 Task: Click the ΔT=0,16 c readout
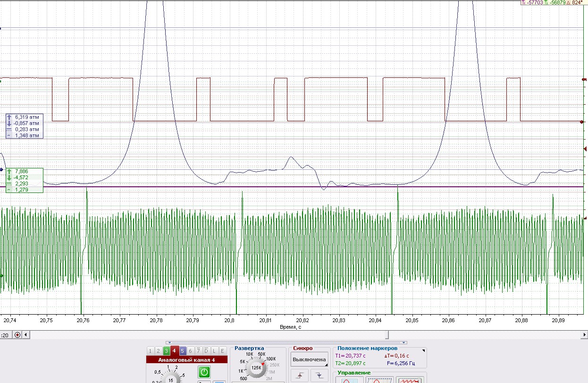tap(397, 356)
